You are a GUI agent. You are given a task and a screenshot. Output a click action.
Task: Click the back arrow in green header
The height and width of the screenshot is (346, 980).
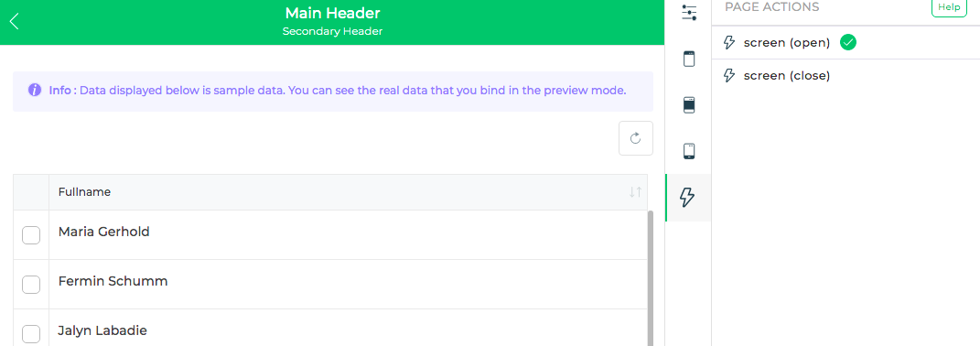coord(15,21)
